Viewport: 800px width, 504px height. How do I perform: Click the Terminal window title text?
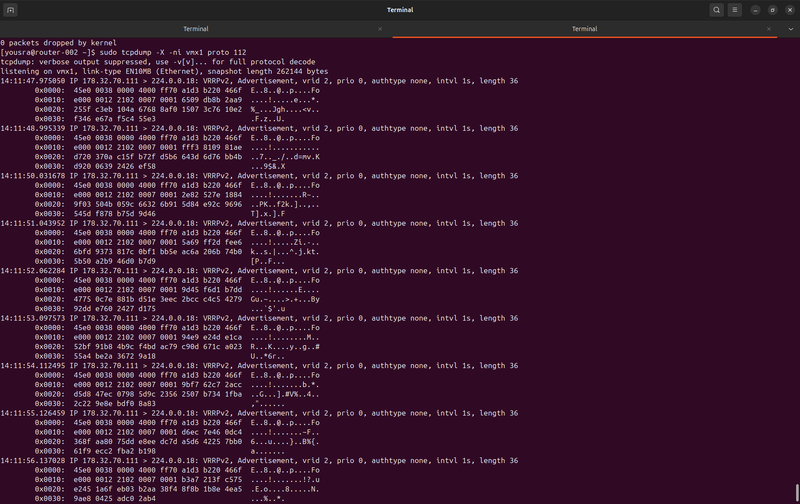[400, 10]
